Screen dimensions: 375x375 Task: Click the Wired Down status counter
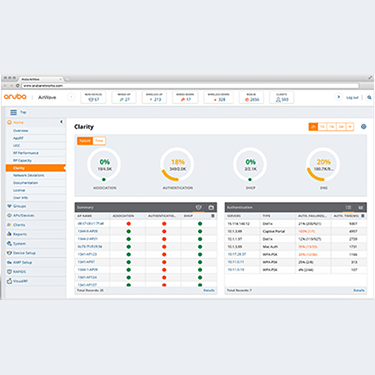[x=185, y=97]
